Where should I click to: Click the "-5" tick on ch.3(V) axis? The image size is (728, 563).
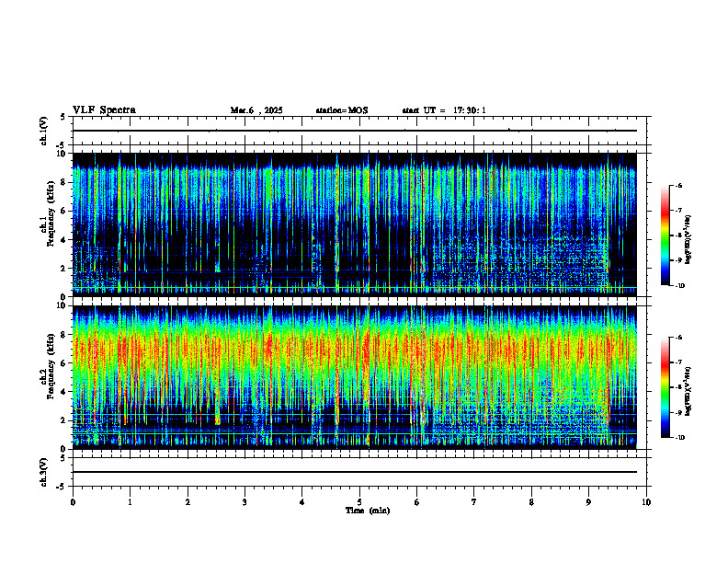62,487
